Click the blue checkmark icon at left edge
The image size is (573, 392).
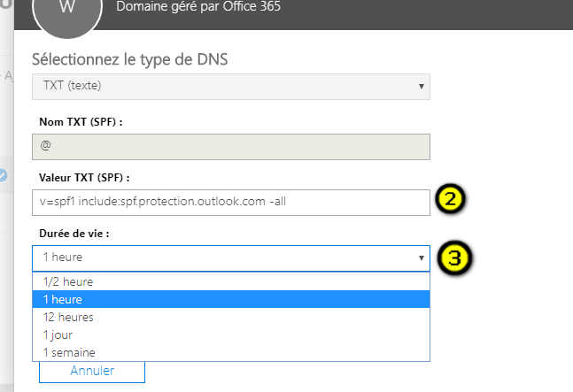[4, 175]
